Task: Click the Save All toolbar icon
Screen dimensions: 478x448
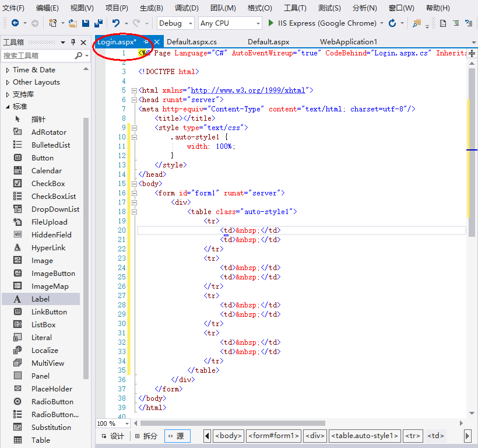Action: tap(98, 23)
